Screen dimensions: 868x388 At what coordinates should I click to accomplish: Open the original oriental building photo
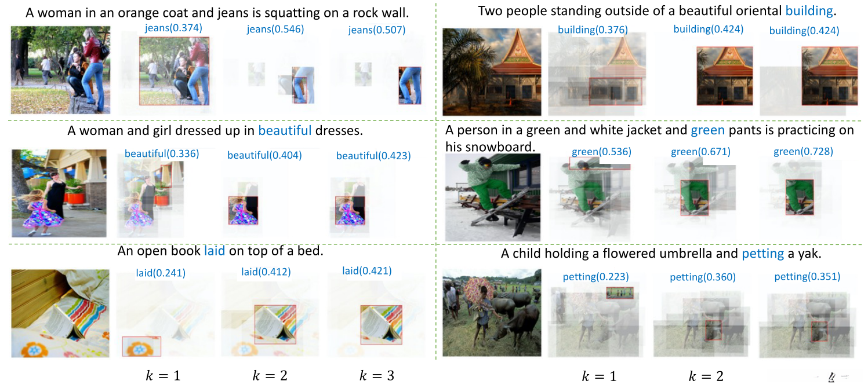tap(492, 72)
